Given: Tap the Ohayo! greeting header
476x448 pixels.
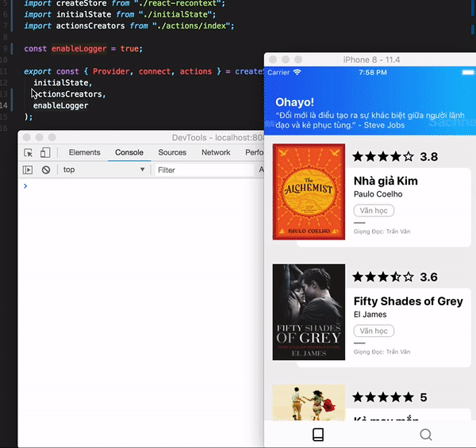Looking at the screenshot, I should pyautogui.click(x=294, y=102).
